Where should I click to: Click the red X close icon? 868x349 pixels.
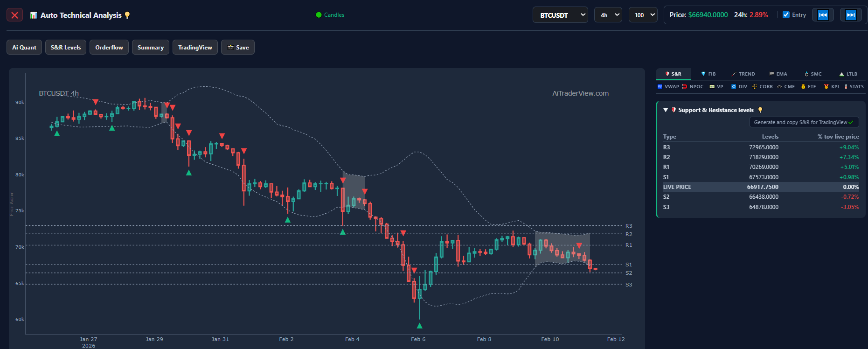pos(14,15)
